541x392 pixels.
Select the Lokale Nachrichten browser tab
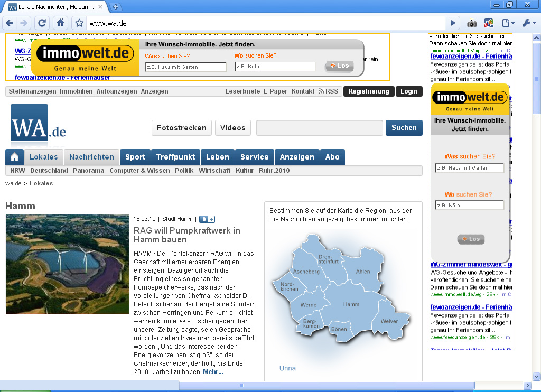[x=55, y=6]
